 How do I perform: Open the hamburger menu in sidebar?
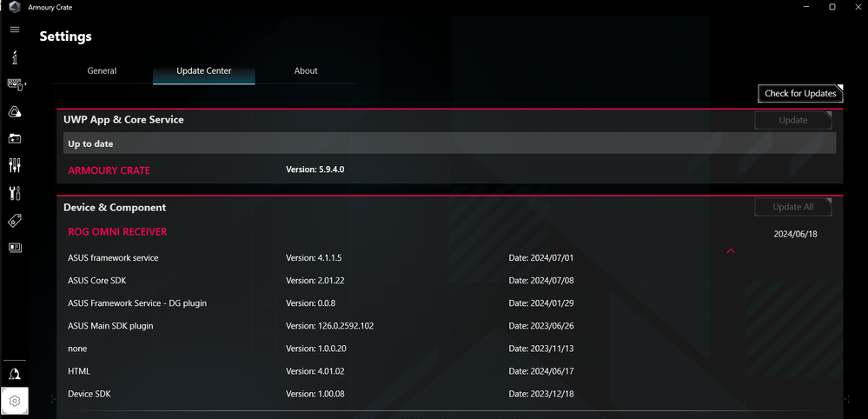point(15,30)
